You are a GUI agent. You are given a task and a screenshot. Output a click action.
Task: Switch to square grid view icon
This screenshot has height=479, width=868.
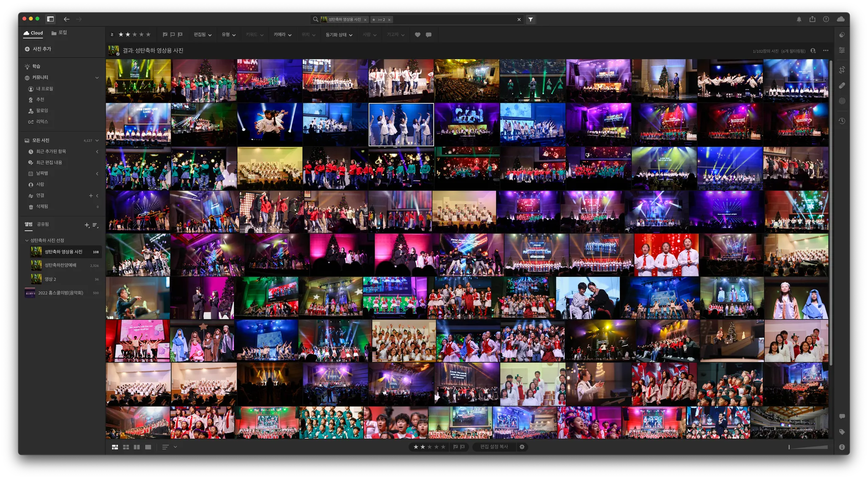pos(126,447)
